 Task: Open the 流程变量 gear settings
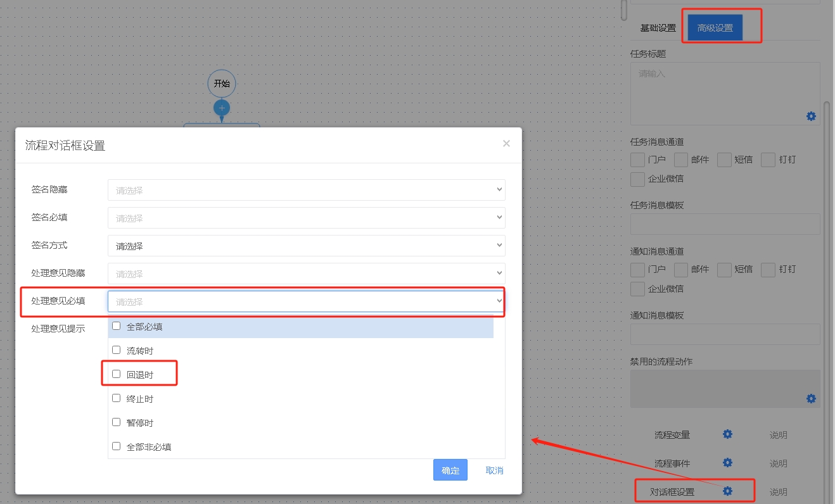[727, 434]
